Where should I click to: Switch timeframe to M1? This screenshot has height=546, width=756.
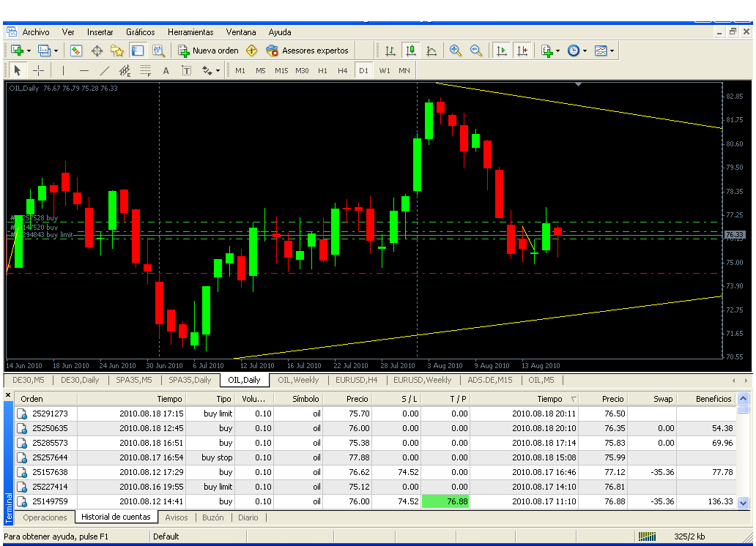240,71
